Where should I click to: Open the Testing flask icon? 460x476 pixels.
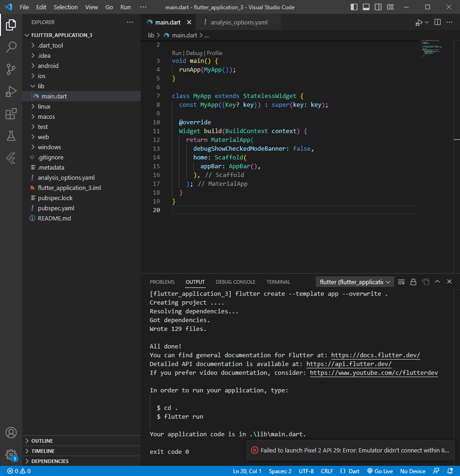click(x=11, y=136)
